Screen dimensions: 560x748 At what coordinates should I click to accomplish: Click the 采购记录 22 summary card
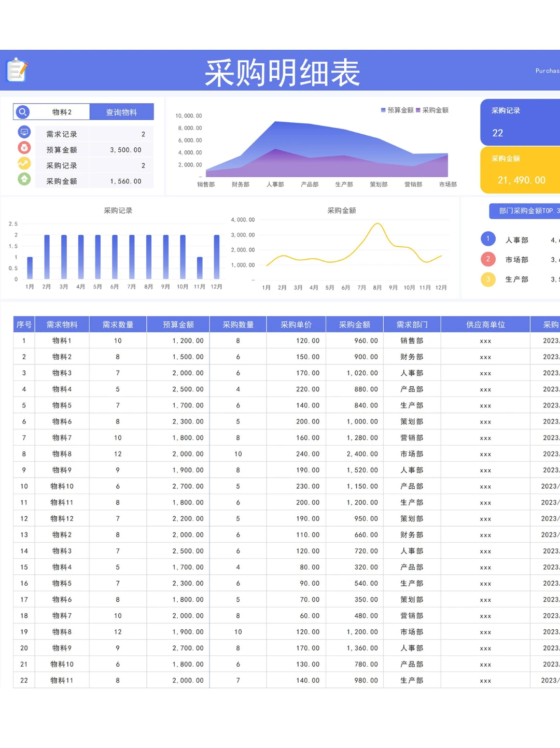pyautogui.click(x=520, y=122)
